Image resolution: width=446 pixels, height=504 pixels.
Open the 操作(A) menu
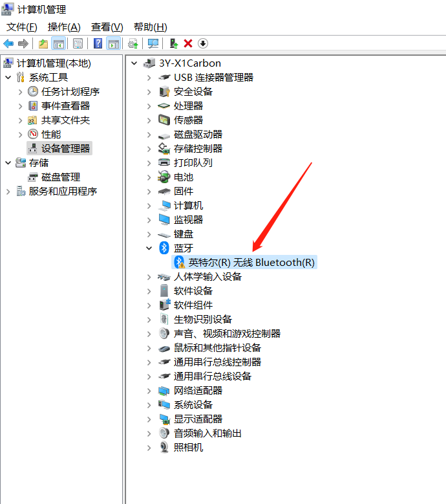(x=64, y=27)
